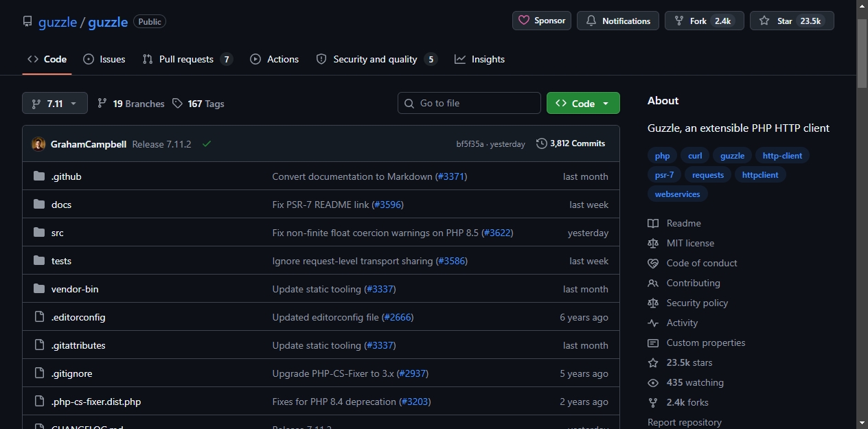This screenshot has height=429, width=868.
Task: Select the psr-7 topic tag
Action: pos(664,175)
